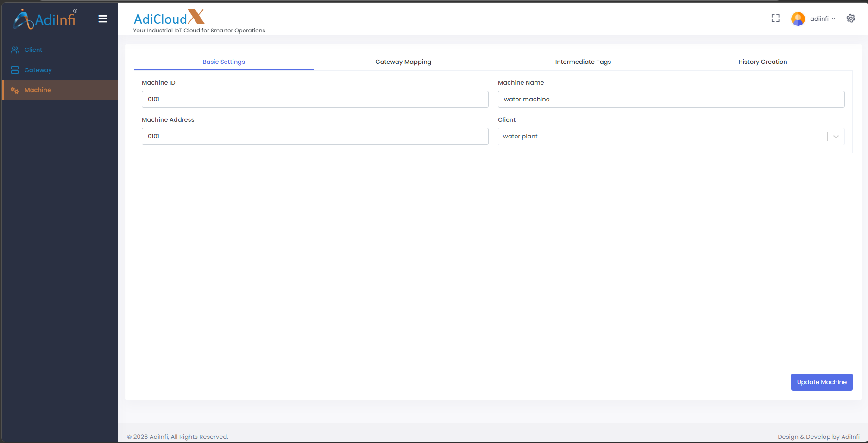Click the Client users icon in sidebar
Image resolution: width=868 pixels, height=443 pixels.
(x=15, y=50)
